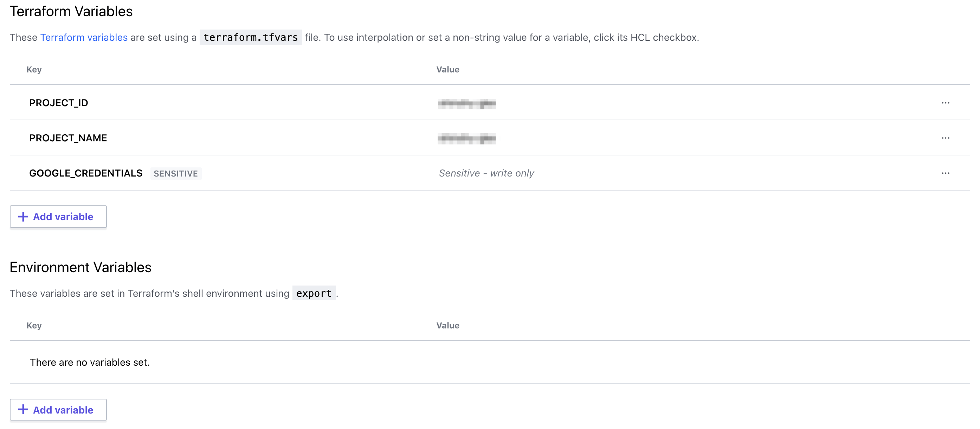Click the Environment Variables Value column header
Viewport: 980px width, 429px height.
click(448, 326)
